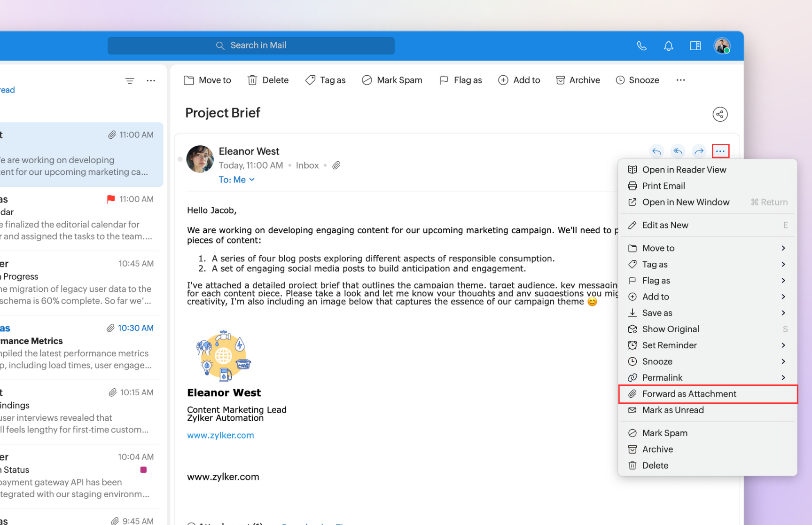Click the share icon beside Project Brief
The image size is (812, 525).
(x=720, y=114)
